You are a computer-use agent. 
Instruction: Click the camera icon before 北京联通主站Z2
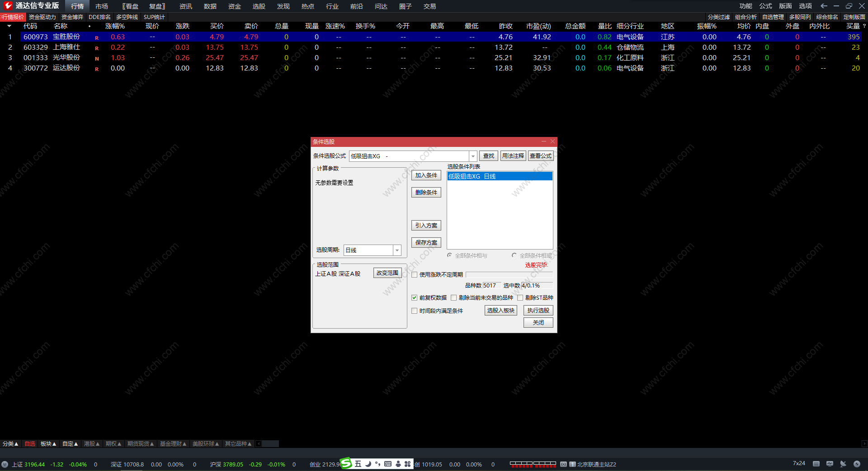point(563,464)
